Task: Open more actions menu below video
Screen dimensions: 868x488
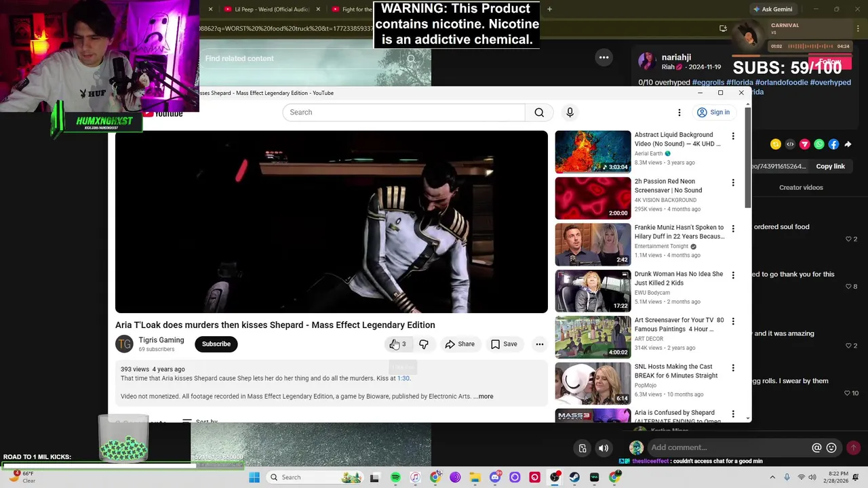Action: pyautogui.click(x=540, y=344)
